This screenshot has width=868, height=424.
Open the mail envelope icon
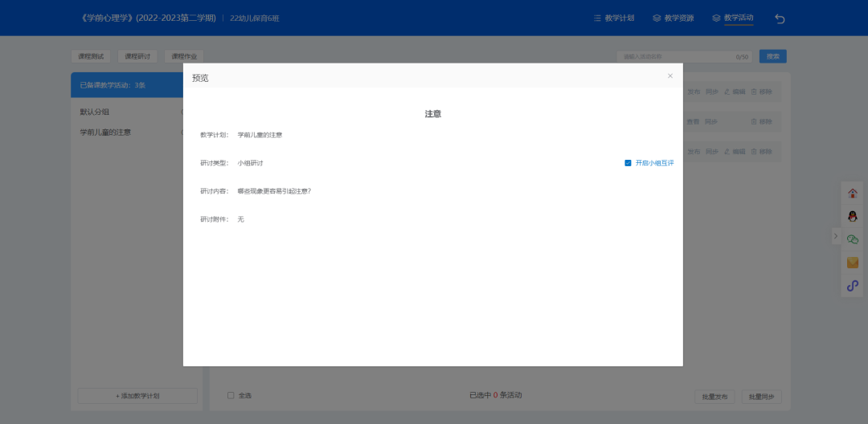point(853,263)
